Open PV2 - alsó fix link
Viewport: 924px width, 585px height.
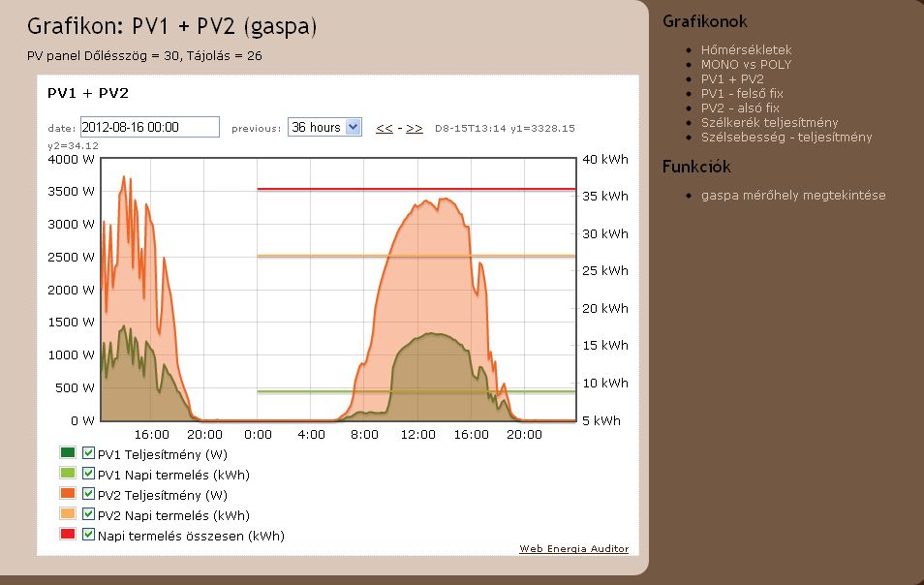[x=740, y=108]
